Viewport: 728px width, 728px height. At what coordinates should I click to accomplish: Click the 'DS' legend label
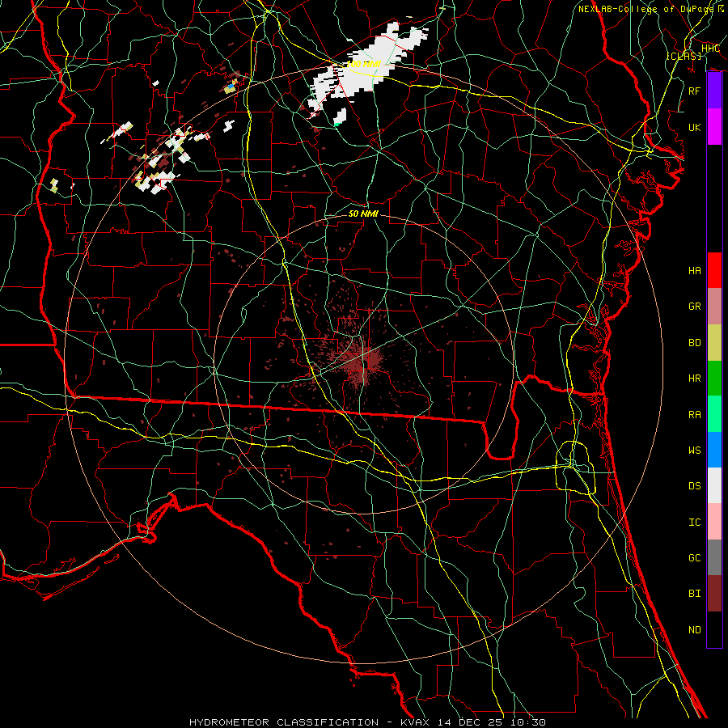(x=695, y=486)
